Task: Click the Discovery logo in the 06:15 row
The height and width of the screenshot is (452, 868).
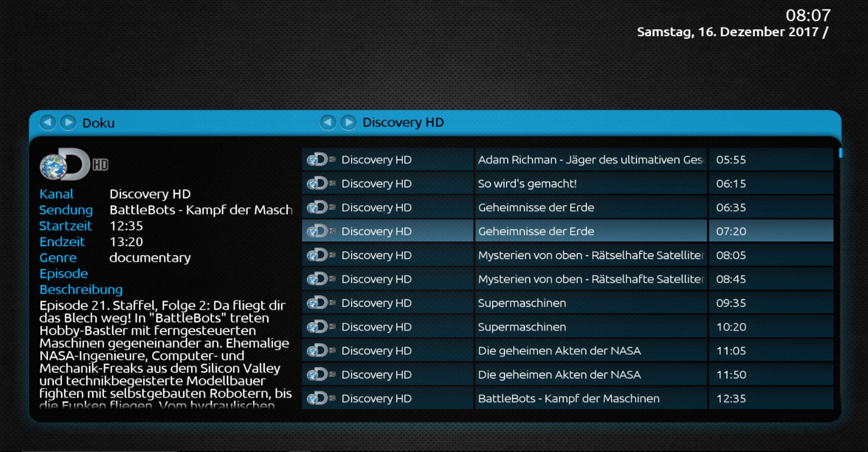Action: point(321,183)
